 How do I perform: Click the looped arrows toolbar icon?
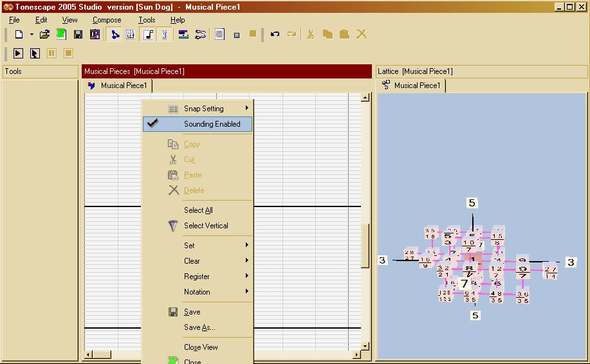(x=201, y=35)
